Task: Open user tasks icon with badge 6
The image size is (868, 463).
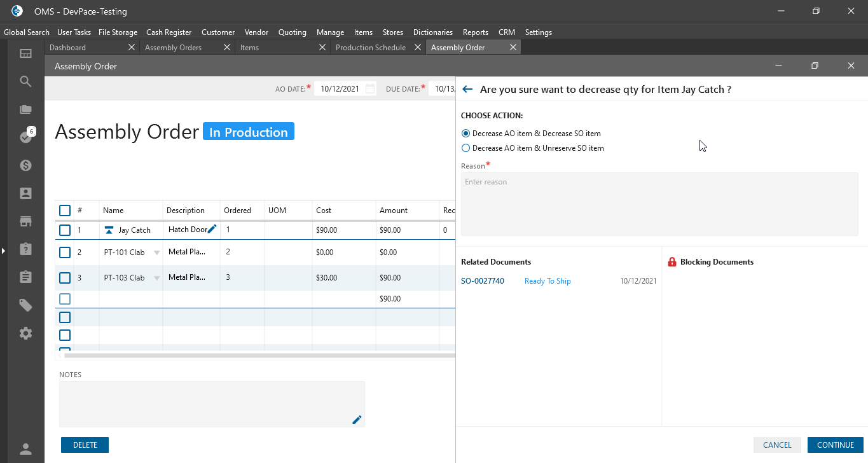Action: tap(25, 137)
